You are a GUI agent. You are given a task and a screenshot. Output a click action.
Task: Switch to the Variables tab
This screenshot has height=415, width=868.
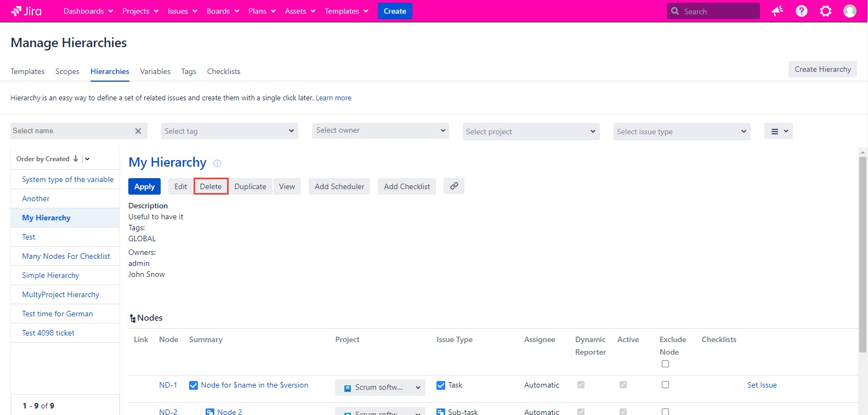point(155,71)
